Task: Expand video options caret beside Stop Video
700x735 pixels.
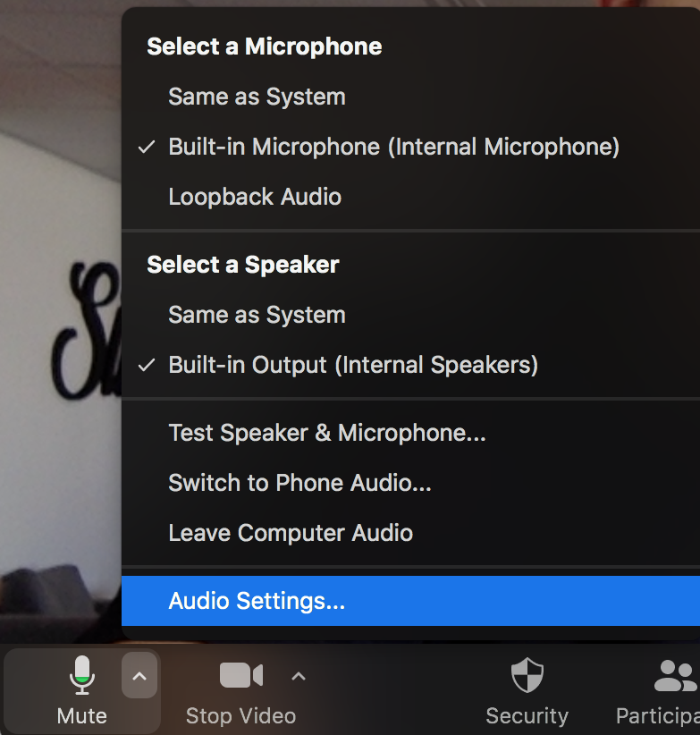Action: [299, 676]
